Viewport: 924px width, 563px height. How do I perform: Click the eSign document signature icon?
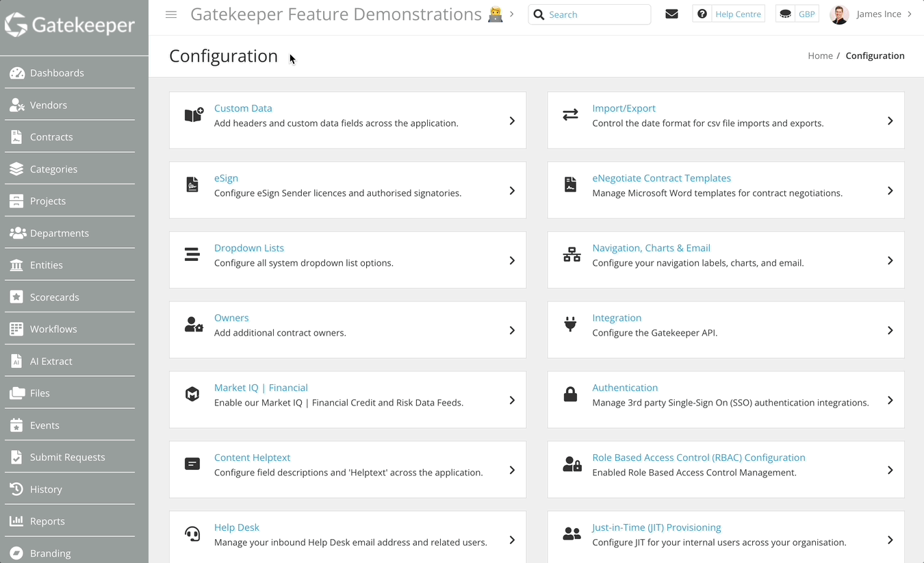192,184
